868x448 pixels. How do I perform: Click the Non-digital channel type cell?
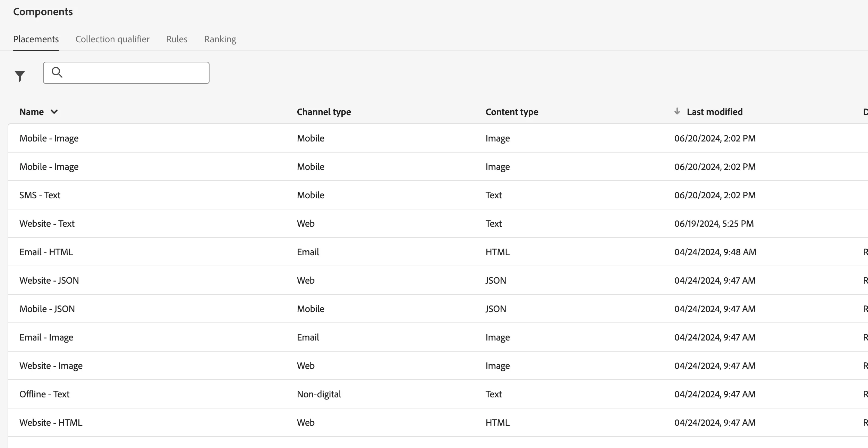(x=319, y=394)
